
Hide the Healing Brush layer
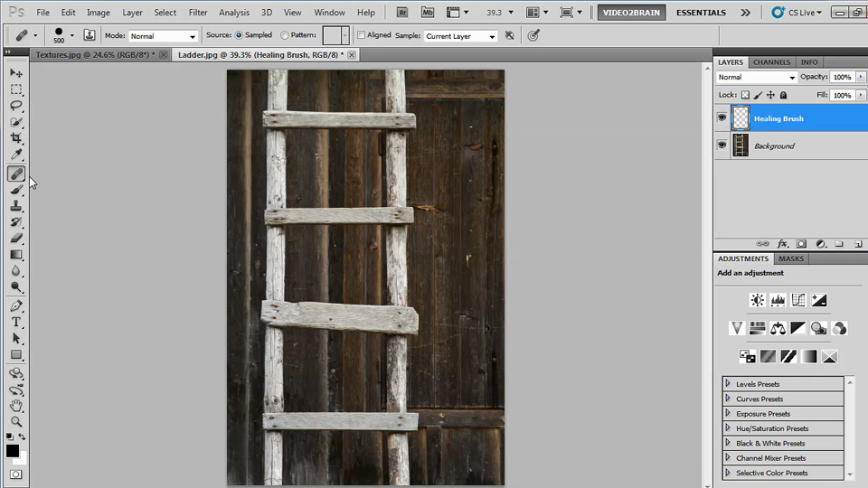tap(722, 117)
